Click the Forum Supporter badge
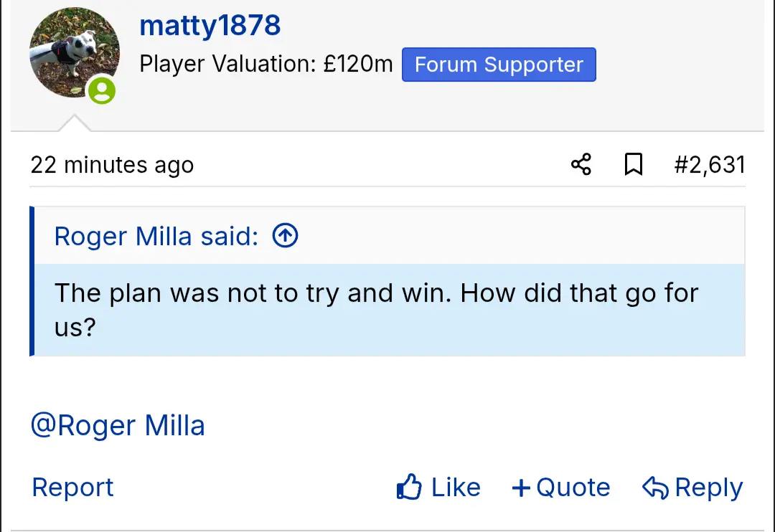This screenshot has height=532, width=775. [499, 65]
